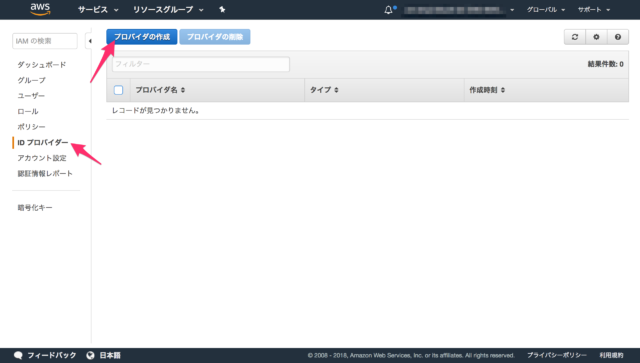The image size is (640, 363).
Task: Sort by 作成時刻 column
Action: pyautogui.click(x=487, y=90)
